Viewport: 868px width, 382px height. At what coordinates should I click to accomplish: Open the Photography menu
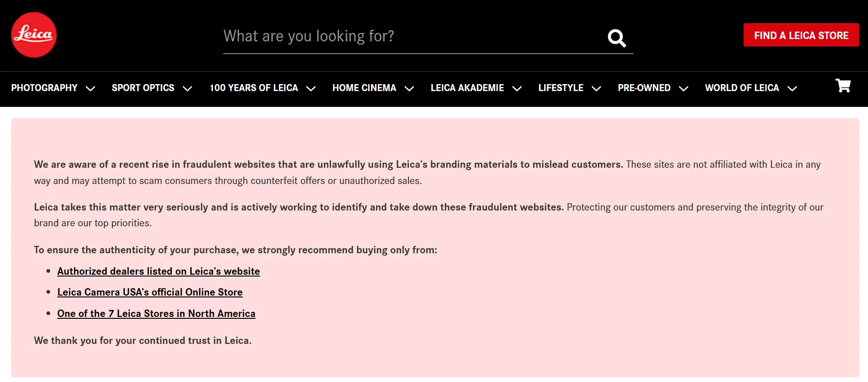pyautogui.click(x=45, y=88)
